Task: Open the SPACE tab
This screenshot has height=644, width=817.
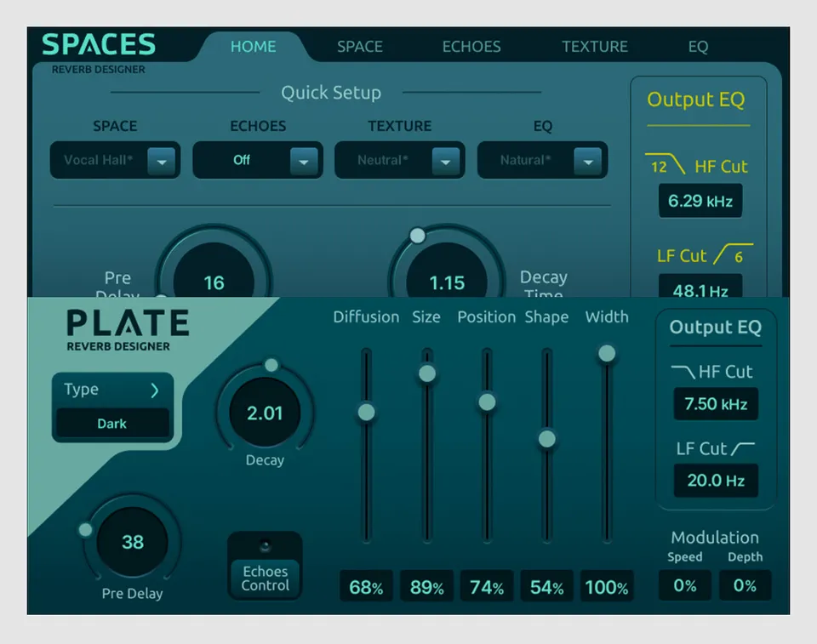Action: [x=359, y=47]
